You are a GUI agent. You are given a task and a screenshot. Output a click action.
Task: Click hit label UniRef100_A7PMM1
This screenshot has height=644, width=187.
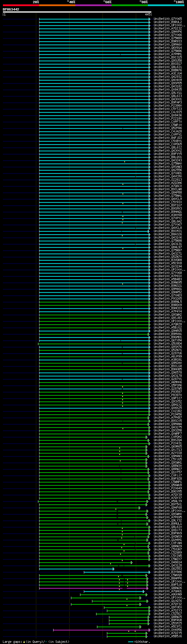tap(168, 54)
